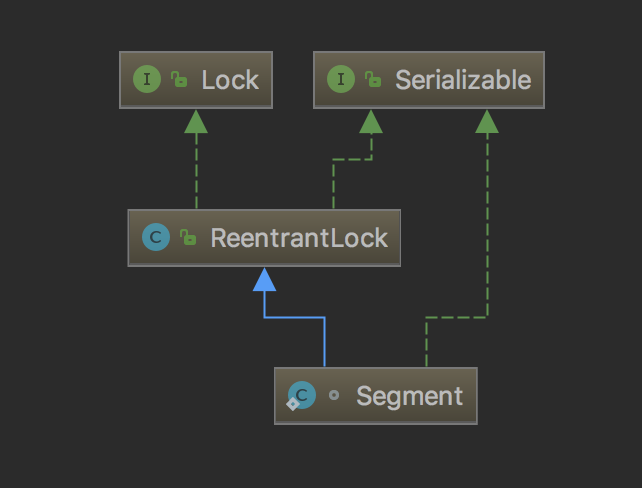This screenshot has height=488, width=642.
Task: Click the interface icon on the Lock node
Action: coord(147,80)
